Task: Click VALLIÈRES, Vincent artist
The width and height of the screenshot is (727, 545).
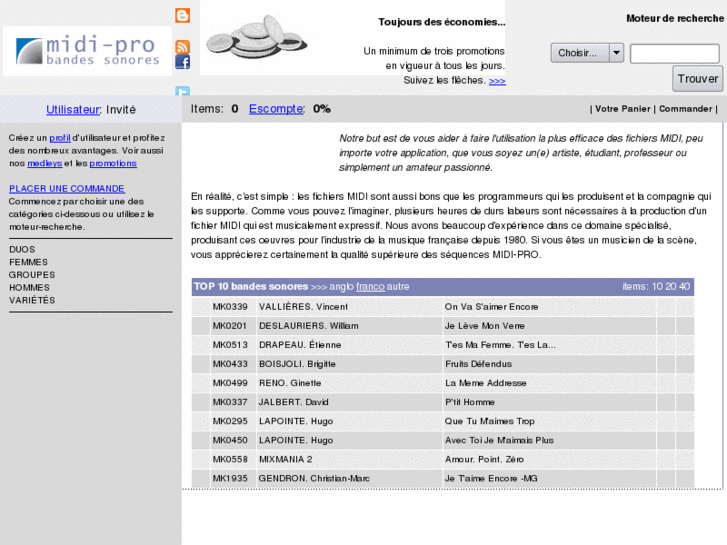Action: 303,307
